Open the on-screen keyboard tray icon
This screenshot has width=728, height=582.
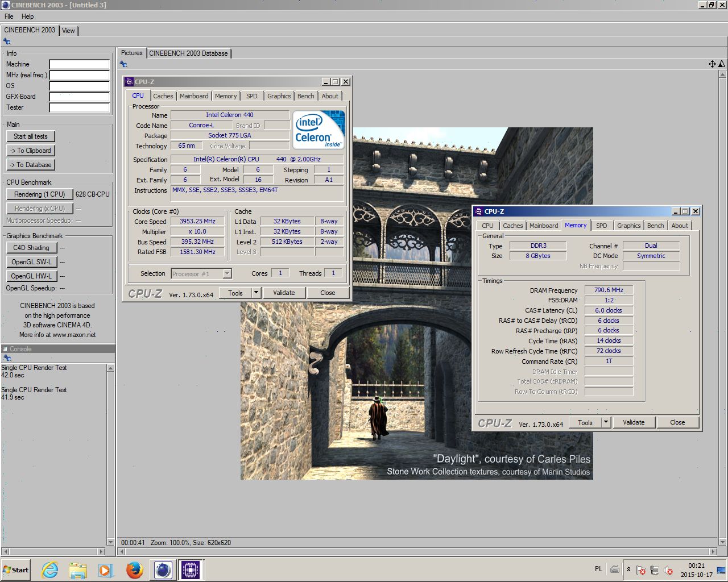click(615, 569)
